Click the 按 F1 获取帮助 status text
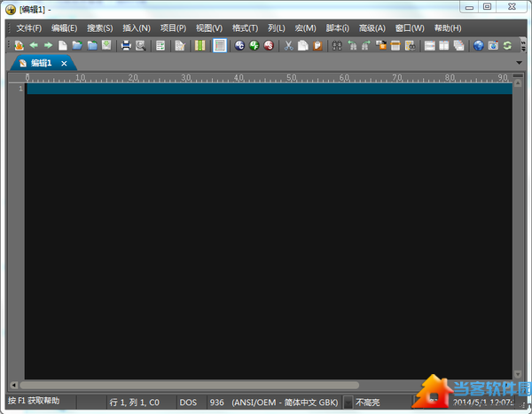 coord(34,401)
